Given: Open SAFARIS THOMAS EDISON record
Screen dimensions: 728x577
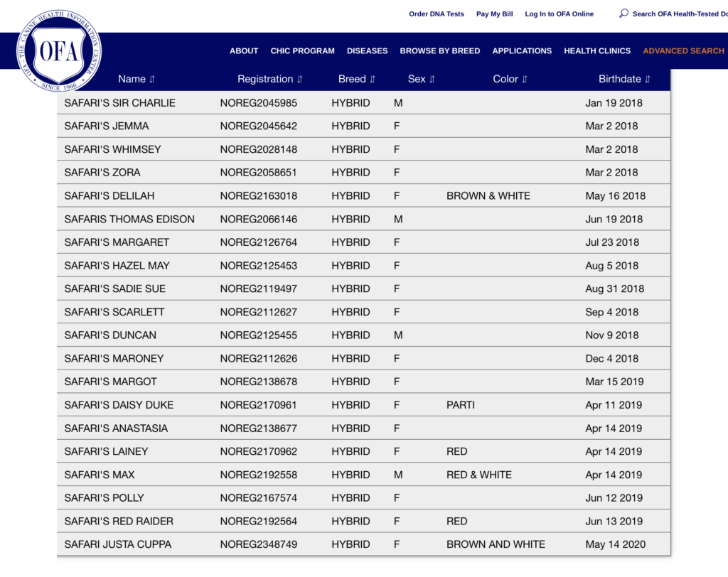Looking at the screenshot, I should tap(129, 219).
